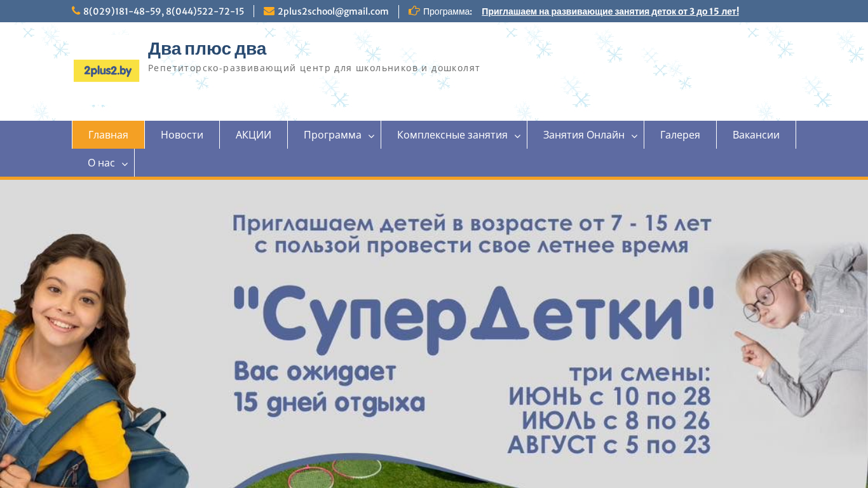868x488 pixels.
Task: Expand the Комплексные занятия submenu arrow
Action: coord(517,136)
